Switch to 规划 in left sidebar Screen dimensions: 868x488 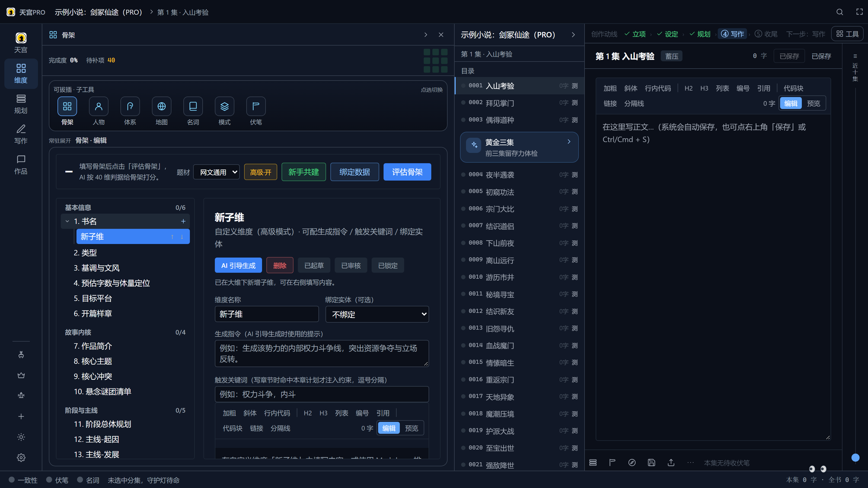pyautogui.click(x=21, y=104)
